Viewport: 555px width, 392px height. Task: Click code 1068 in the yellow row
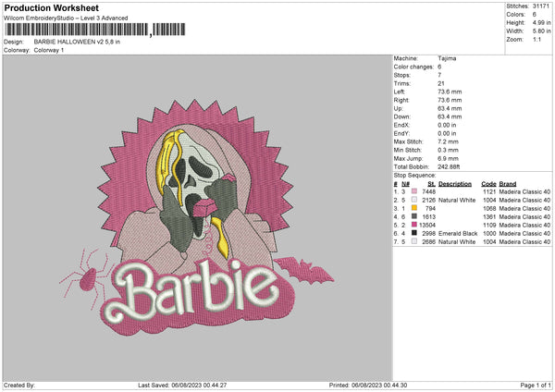coord(489,208)
